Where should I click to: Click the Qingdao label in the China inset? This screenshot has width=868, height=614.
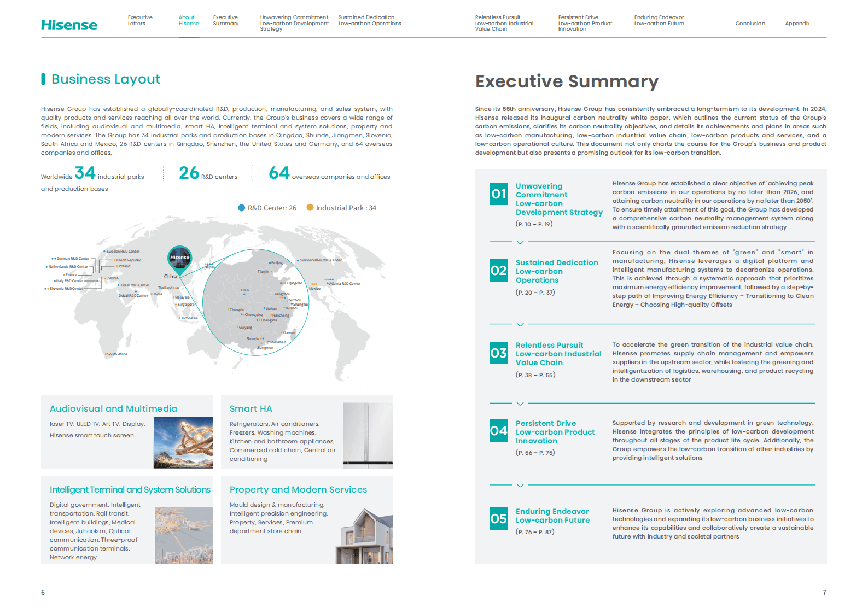295,283
